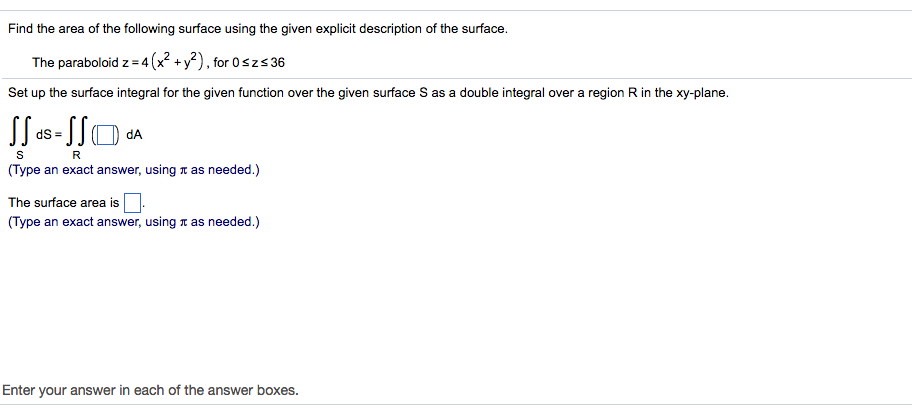This screenshot has width=912, height=417.
Task: Click the integrand answer box before dA
Action: coord(105,136)
